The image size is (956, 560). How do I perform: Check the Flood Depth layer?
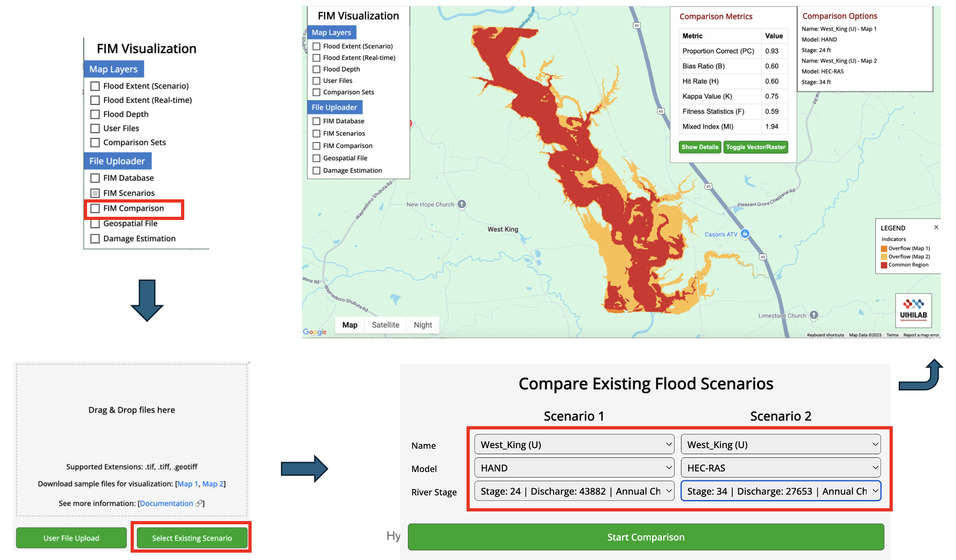tap(95, 114)
